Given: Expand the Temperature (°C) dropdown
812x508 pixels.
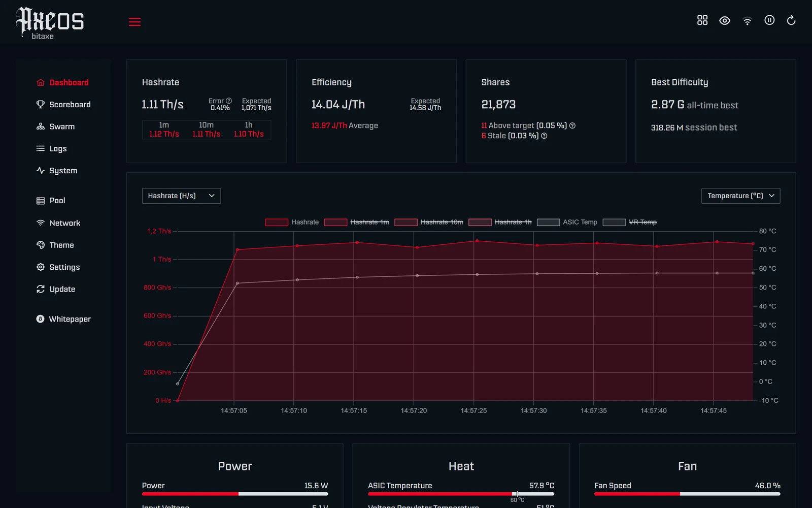Looking at the screenshot, I should (x=740, y=196).
